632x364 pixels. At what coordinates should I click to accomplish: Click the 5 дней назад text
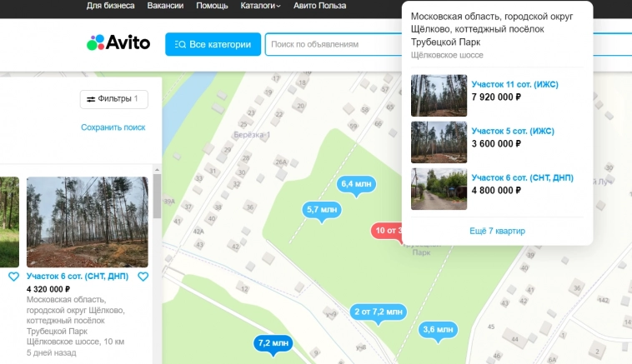point(51,352)
